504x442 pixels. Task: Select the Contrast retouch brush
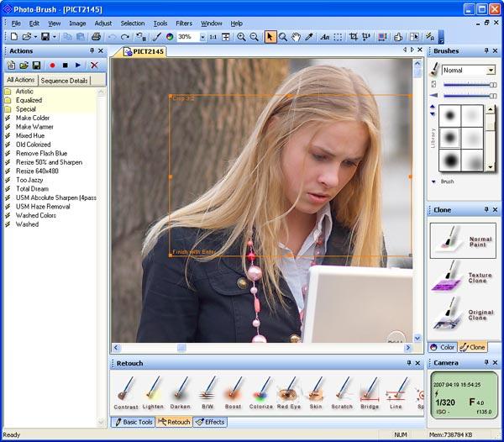tap(126, 392)
